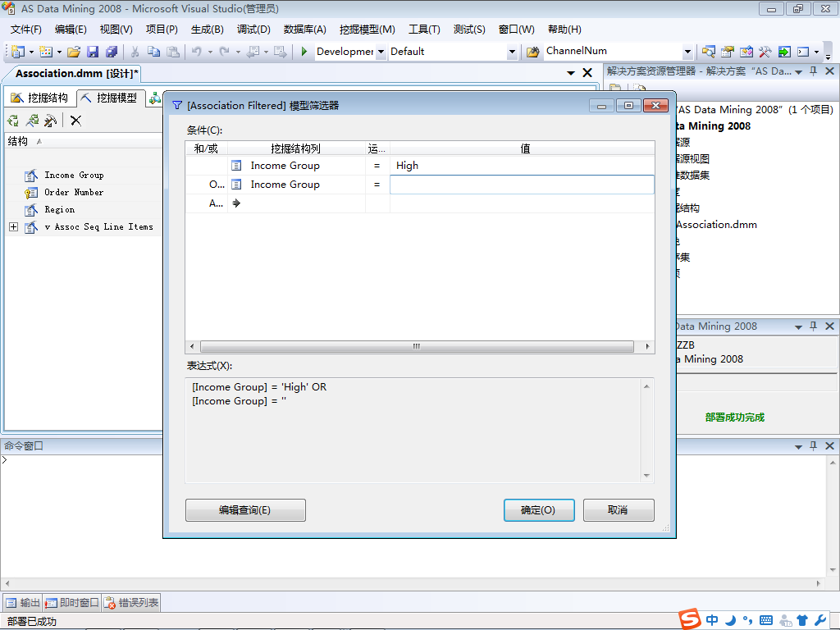840x630 pixels.
Task: Select the Region column in structure list
Action: (x=59, y=209)
